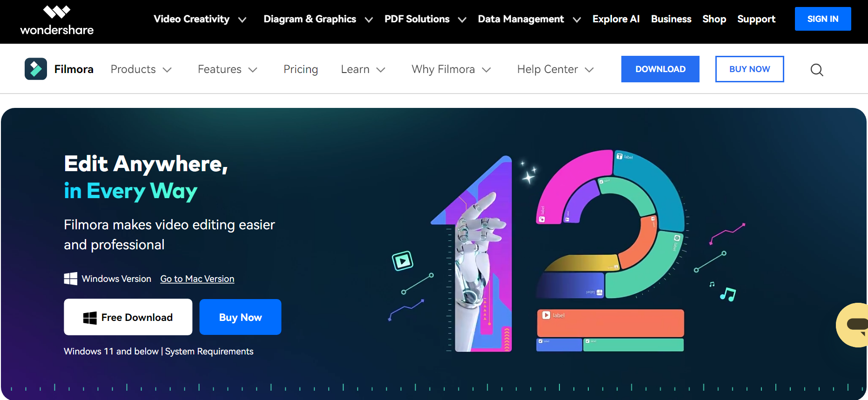Open the Products dropdown
868x400 pixels.
pyautogui.click(x=141, y=69)
